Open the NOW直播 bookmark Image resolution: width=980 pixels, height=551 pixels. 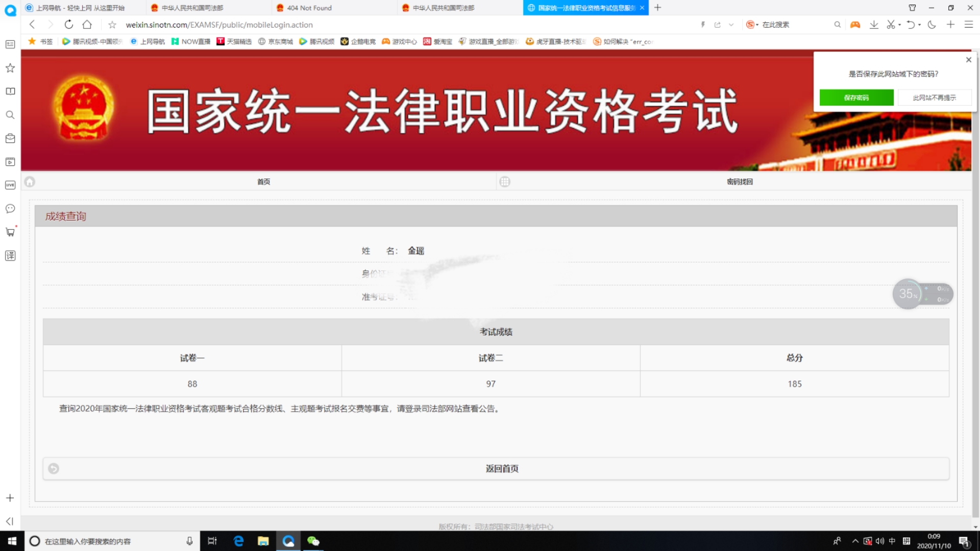pyautogui.click(x=191, y=41)
